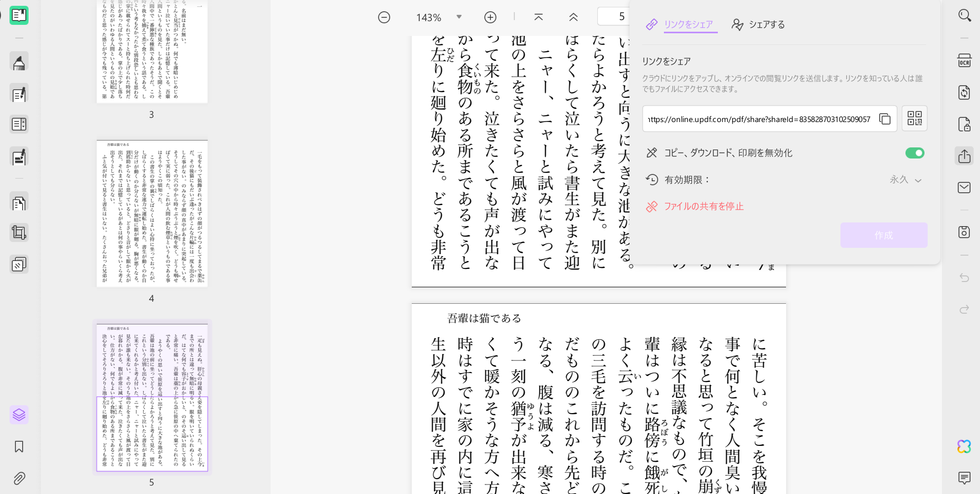Open the Layers panel
Image resolution: width=980 pixels, height=494 pixels.
click(x=19, y=415)
